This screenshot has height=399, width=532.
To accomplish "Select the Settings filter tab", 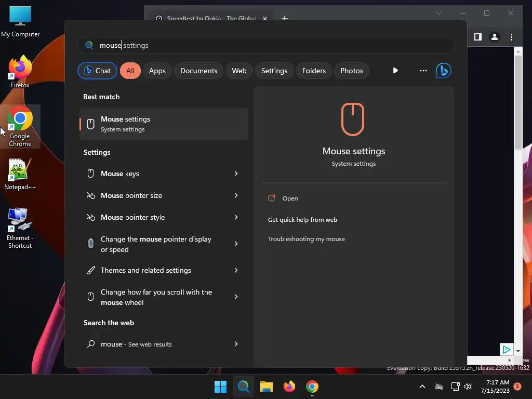I will tap(274, 71).
